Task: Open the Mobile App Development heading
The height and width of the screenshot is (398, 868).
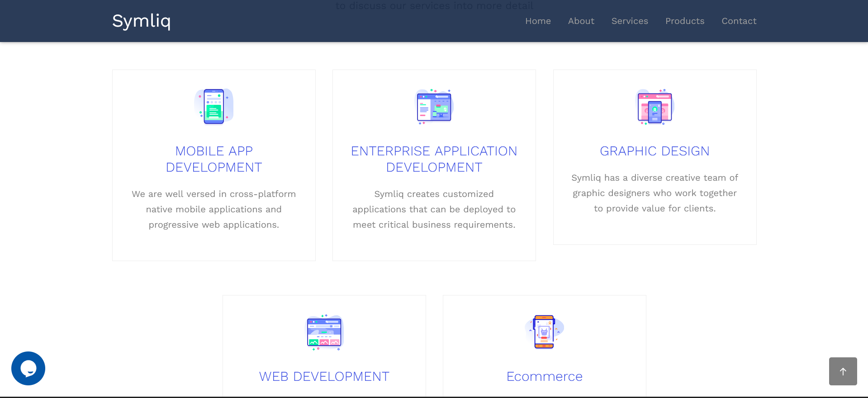Action: pyautogui.click(x=214, y=159)
